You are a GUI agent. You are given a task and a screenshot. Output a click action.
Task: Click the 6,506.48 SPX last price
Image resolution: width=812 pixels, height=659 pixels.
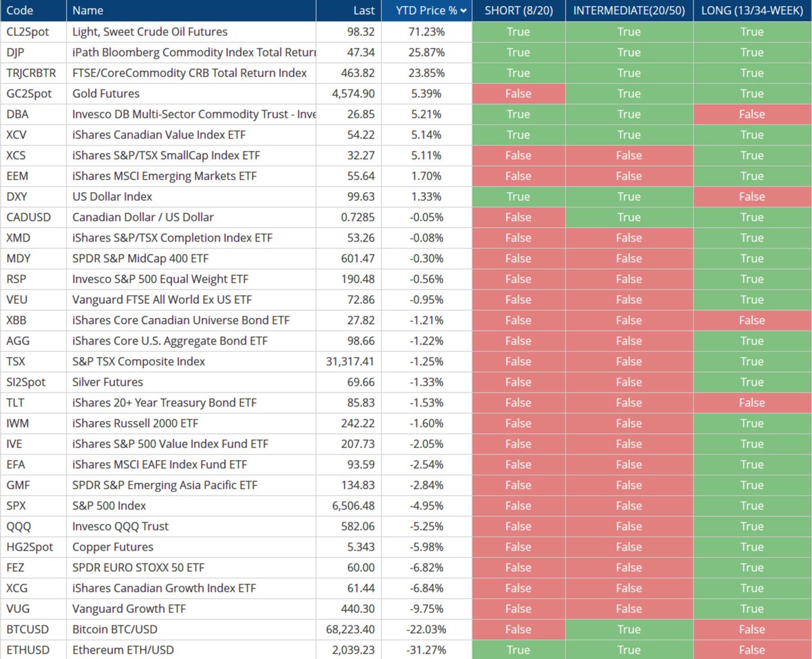[x=354, y=506]
